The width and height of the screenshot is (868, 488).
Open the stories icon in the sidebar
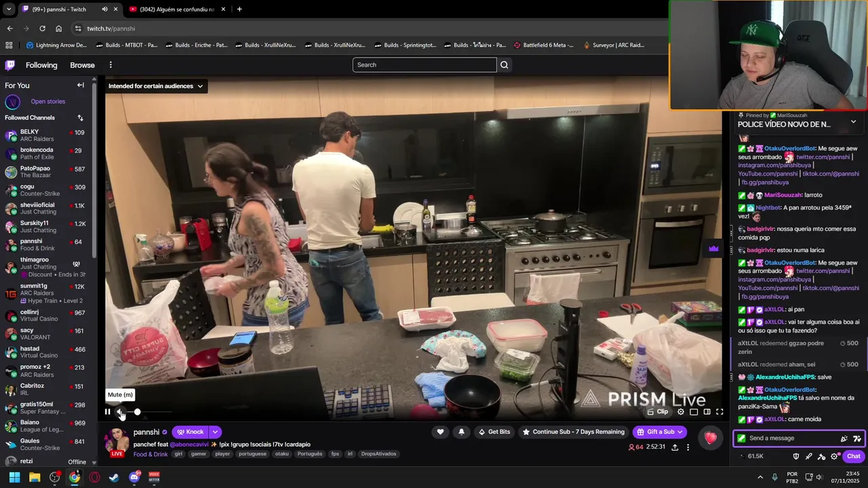click(x=12, y=102)
